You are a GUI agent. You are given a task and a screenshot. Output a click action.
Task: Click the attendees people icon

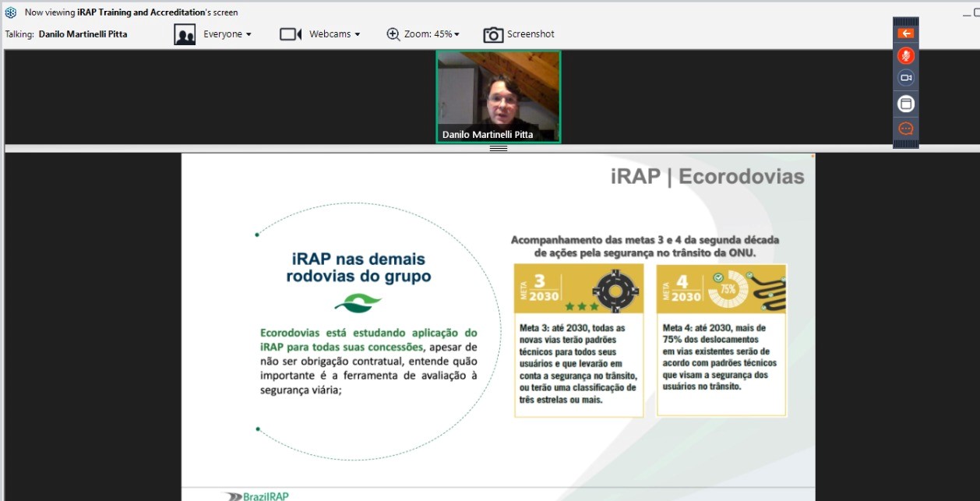[185, 34]
